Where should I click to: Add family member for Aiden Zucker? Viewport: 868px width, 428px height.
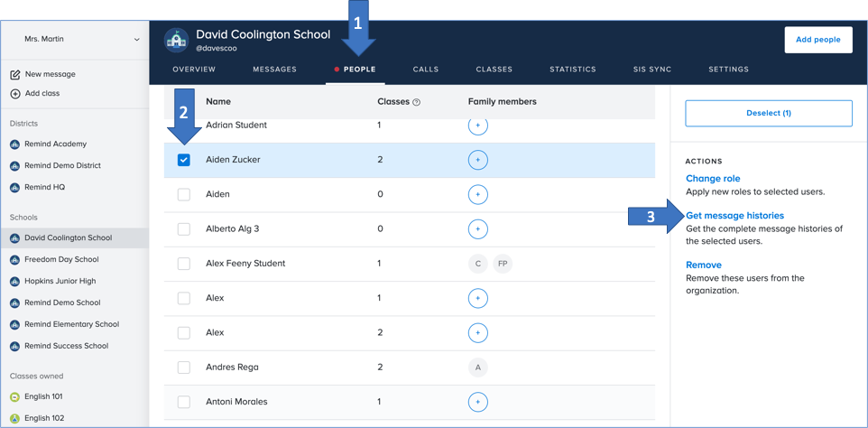(477, 160)
